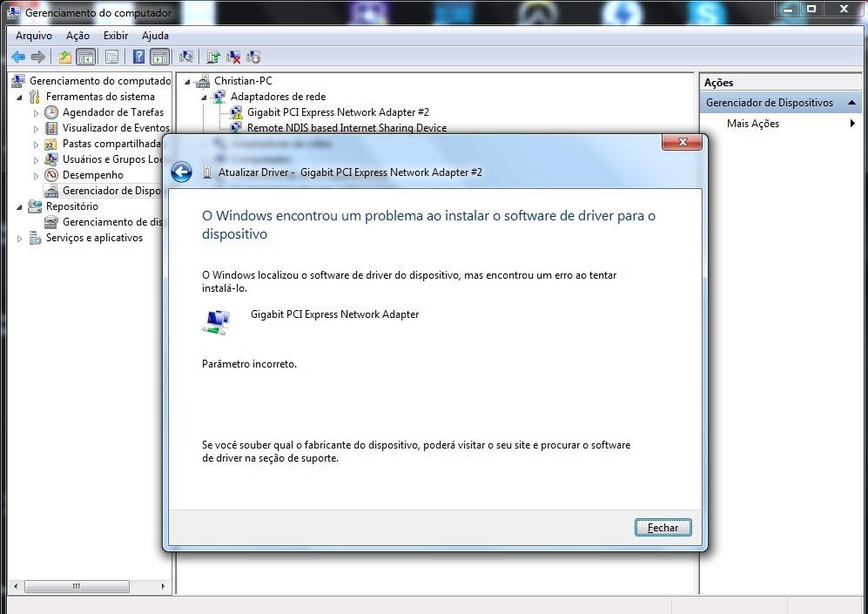
Task: Click the network adapter icon in dialog
Action: (216, 322)
